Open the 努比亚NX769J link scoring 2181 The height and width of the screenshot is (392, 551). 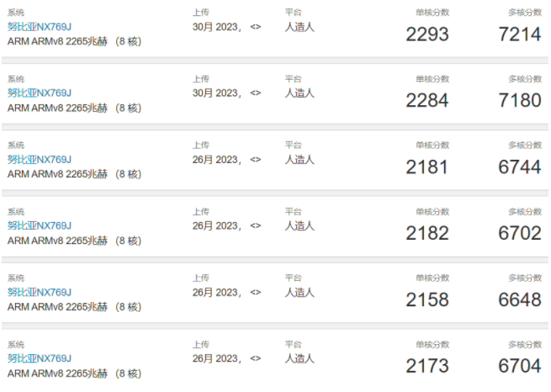click(x=40, y=160)
